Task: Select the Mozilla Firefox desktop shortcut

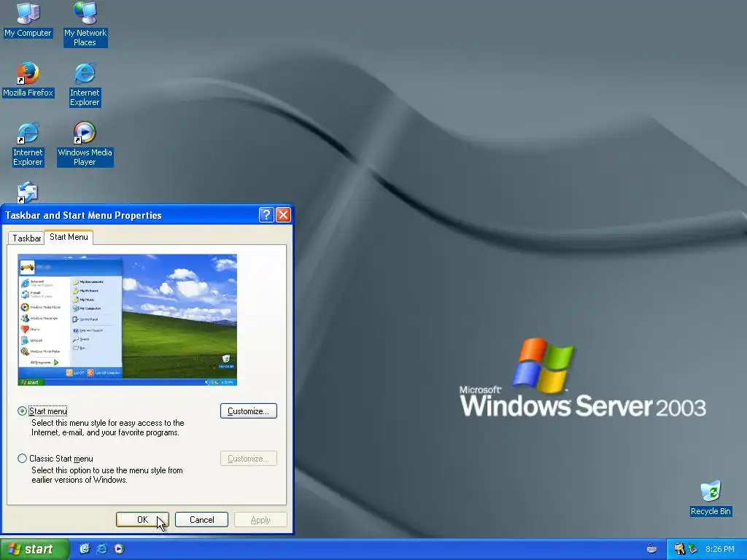Action: (28, 80)
